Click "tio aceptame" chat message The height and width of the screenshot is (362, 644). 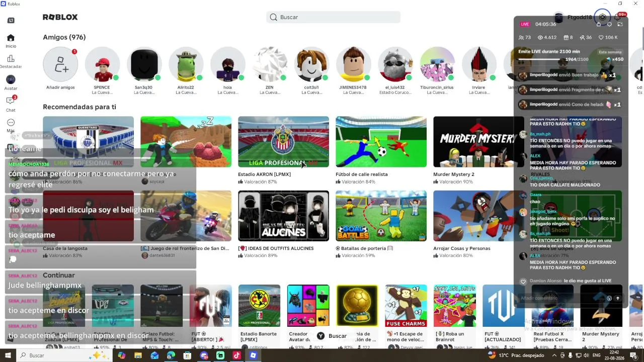pyautogui.click(x=32, y=235)
